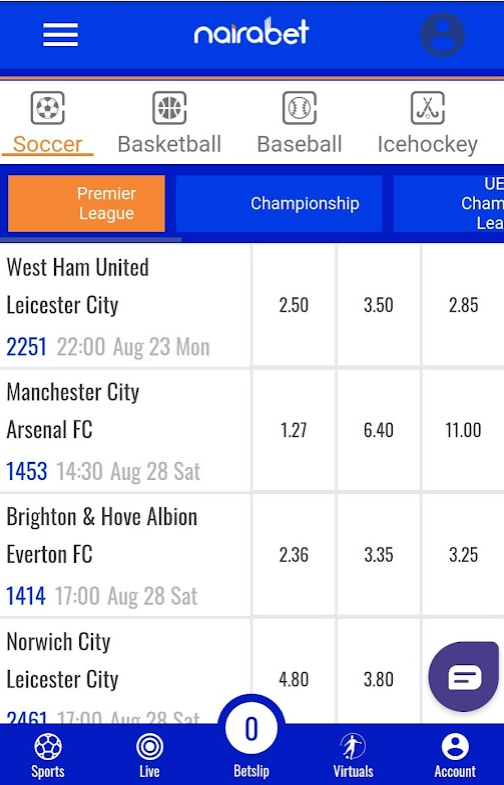
Task: Open the chat support bubble
Action: coord(463,677)
